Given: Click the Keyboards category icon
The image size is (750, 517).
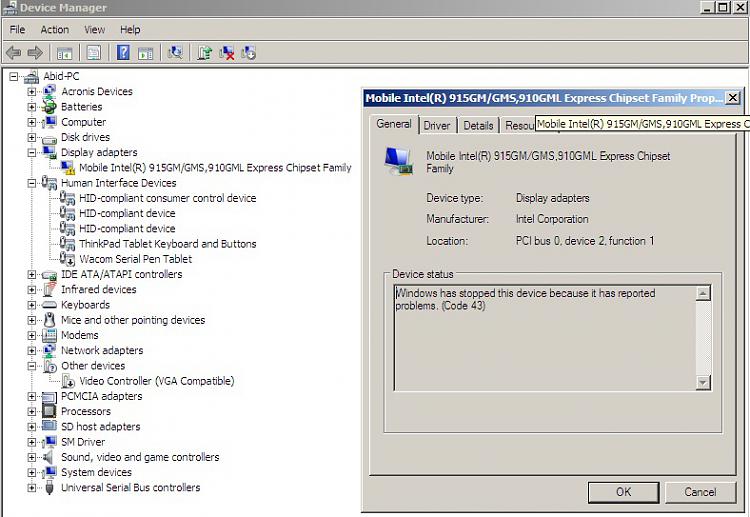Looking at the screenshot, I should [49, 305].
